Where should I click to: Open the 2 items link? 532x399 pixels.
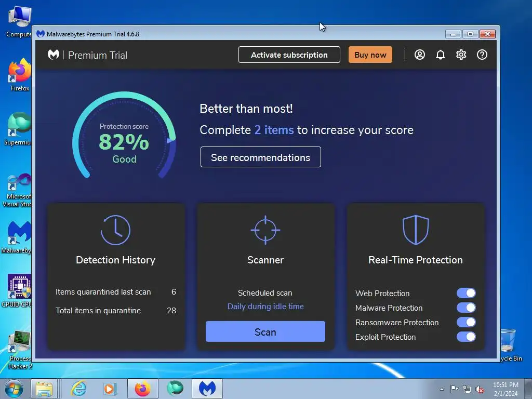pyautogui.click(x=274, y=130)
